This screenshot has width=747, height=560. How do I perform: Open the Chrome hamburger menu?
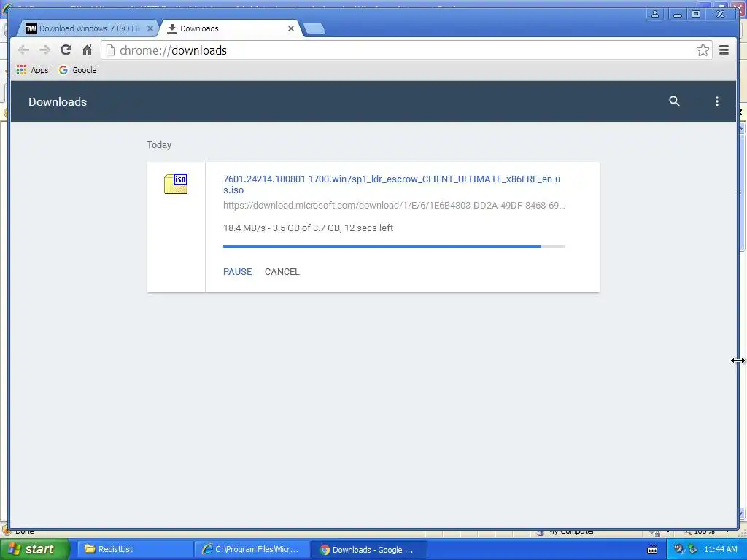[x=724, y=50]
